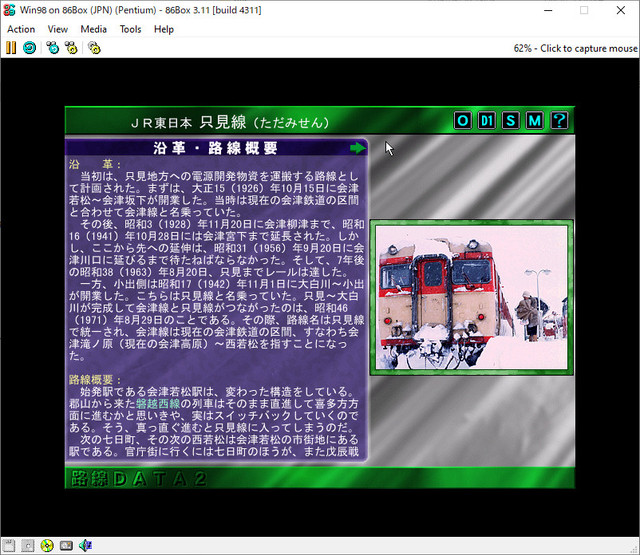
Task: Open the Media menu
Action: click(93, 29)
